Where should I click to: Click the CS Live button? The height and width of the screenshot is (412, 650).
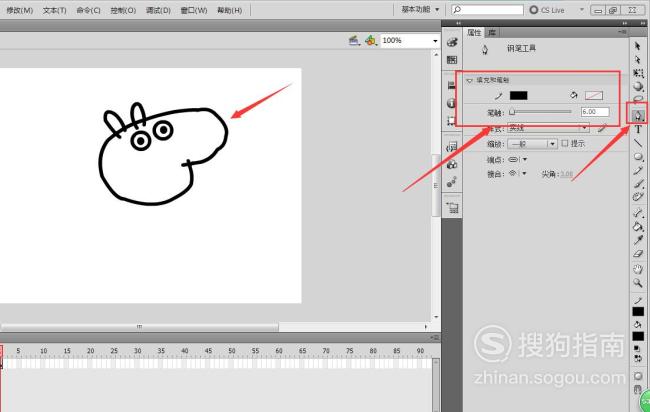click(547, 10)
